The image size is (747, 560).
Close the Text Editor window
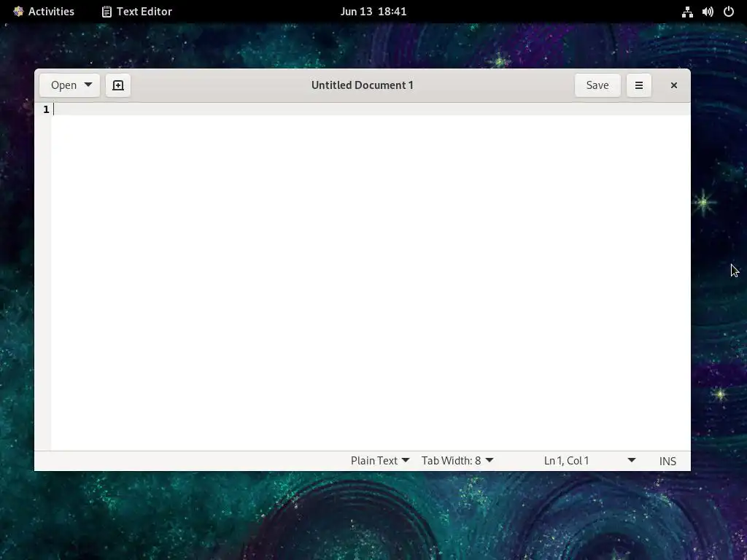673,85
